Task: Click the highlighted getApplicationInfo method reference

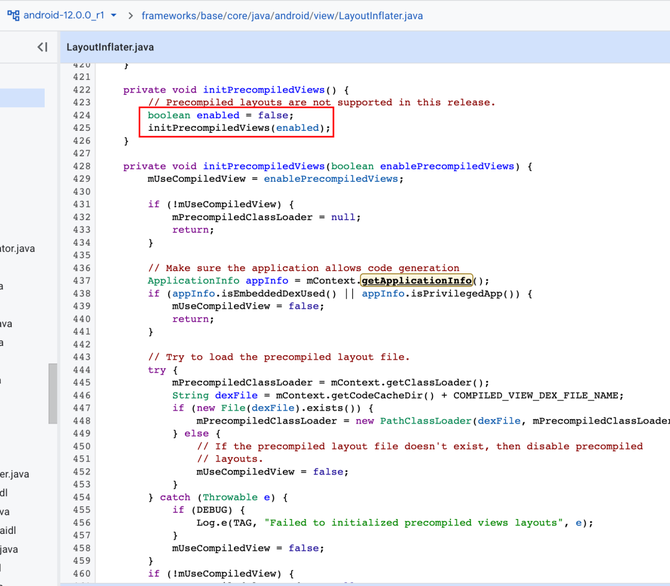Action: tap(416, 281)
